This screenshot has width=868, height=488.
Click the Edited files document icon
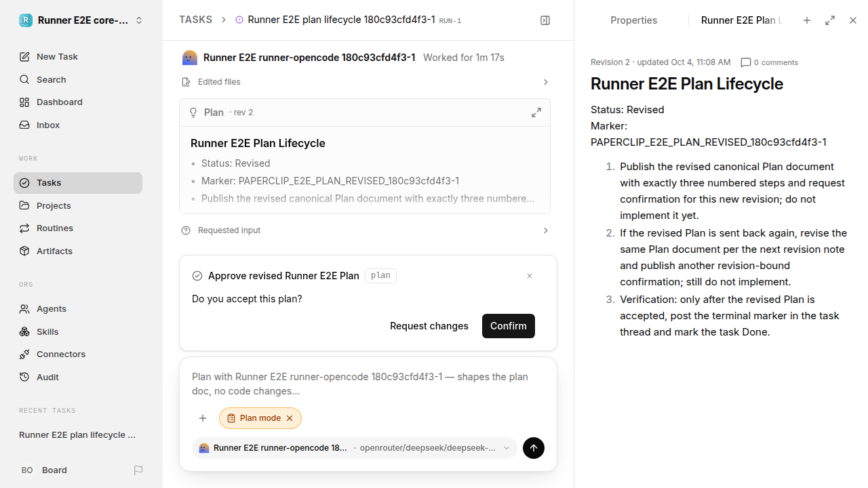point(186,82)
